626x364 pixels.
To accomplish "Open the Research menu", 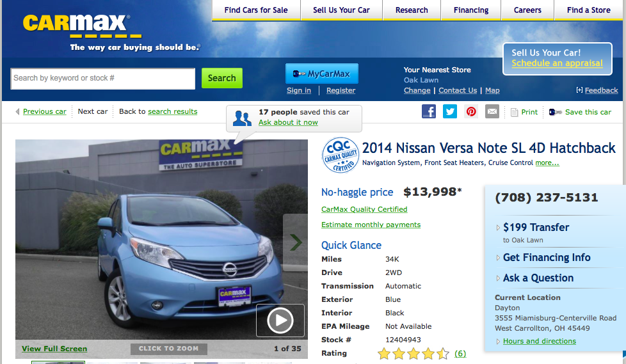I will point(412,10).
